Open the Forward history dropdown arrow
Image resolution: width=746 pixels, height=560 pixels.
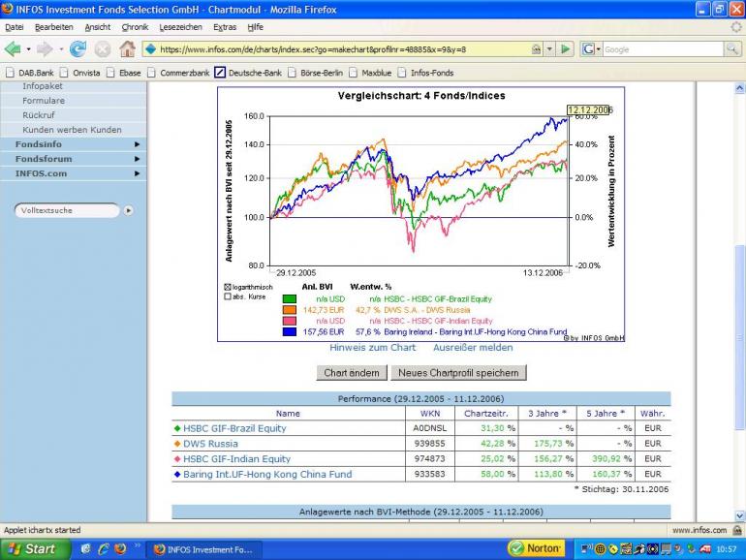(60, 49)
